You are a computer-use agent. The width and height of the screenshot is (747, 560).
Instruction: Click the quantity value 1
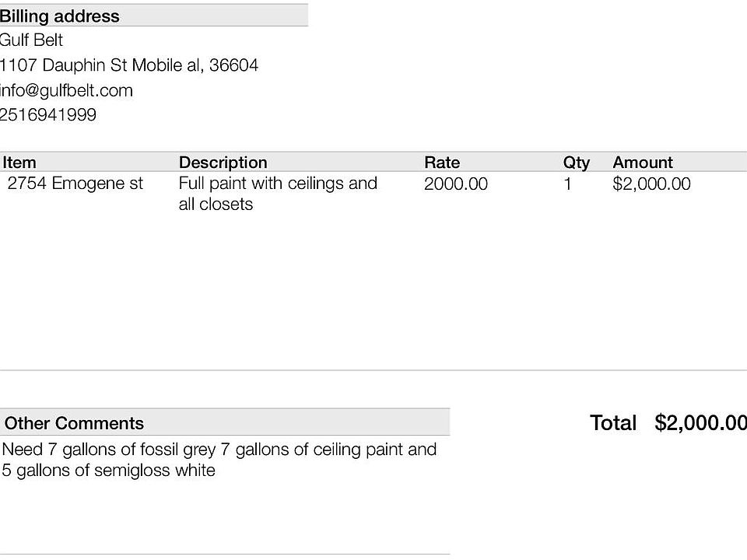[x=567, y=184]
